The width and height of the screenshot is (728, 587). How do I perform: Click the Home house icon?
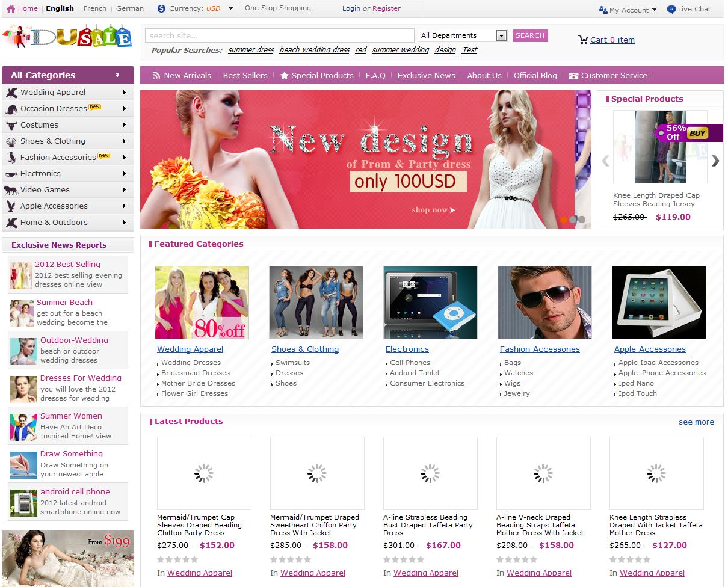coord(11,9)
